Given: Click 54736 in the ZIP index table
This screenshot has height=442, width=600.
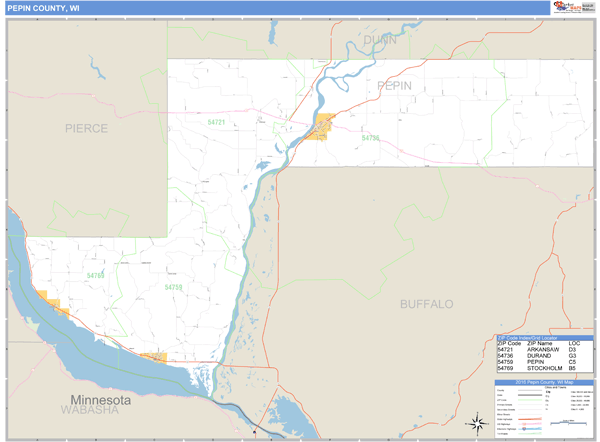Looking at the screenshot, I should point(505,356).
